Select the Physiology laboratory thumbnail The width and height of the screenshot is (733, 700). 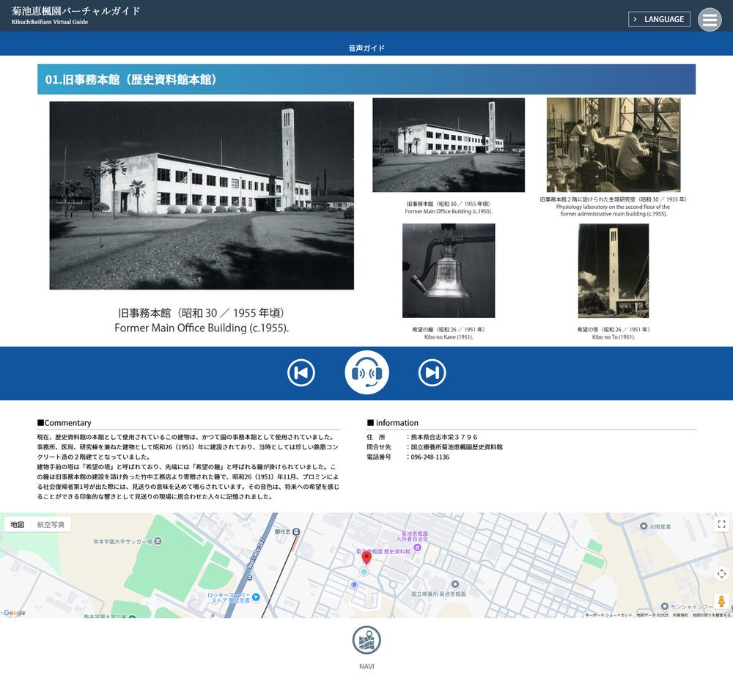tap(614, 144)
